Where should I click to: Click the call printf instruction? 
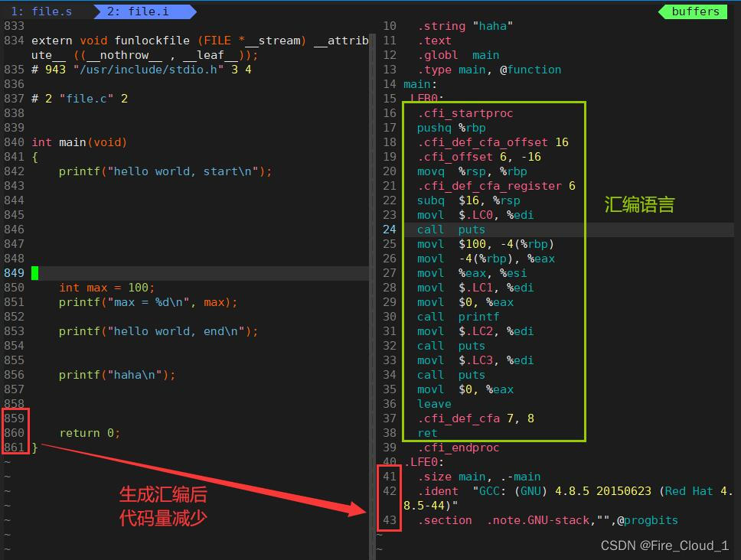[458, 317]
